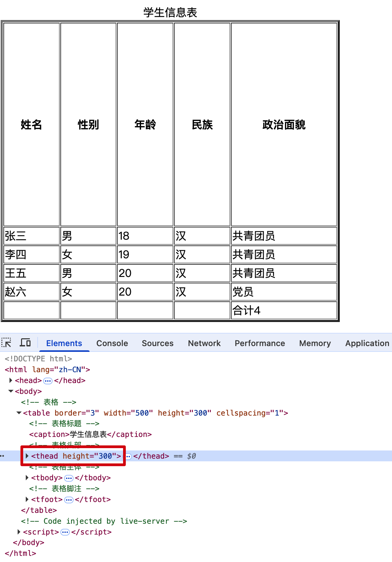This screenshot has width=392, height=562.
Task: Expand the head element node
Action: coord(11,380)
